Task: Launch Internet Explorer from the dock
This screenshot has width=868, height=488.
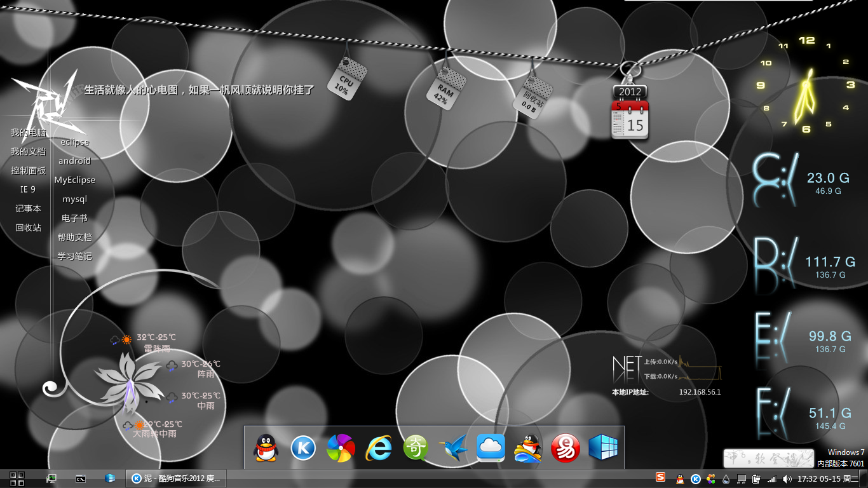Action: click(x=378, y=448)
